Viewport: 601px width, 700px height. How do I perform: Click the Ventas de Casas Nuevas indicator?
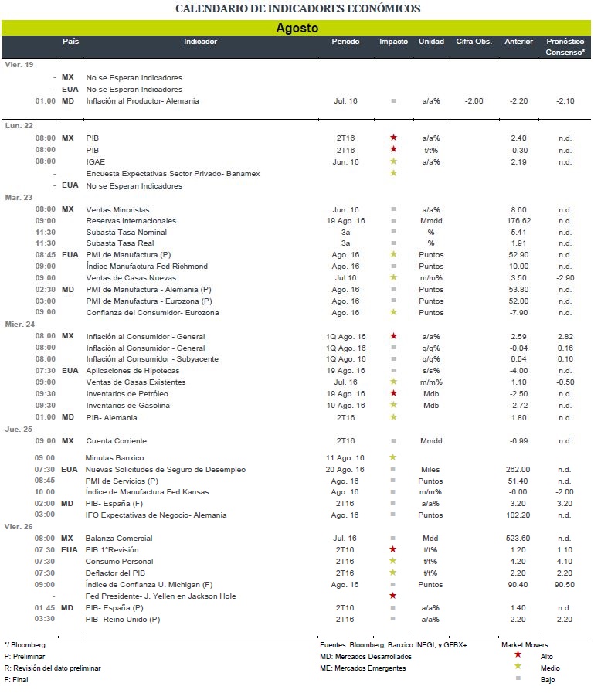click(x=131, y=277)
